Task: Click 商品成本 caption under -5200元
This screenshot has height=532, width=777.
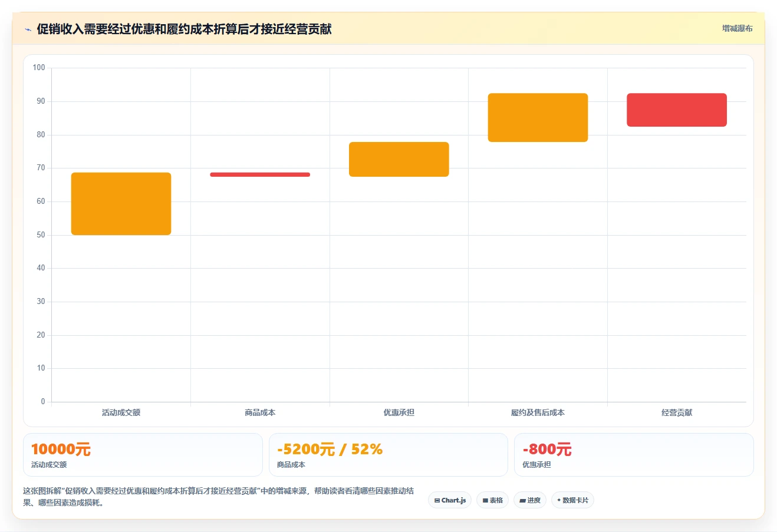Action: click(x=291, y=465)
